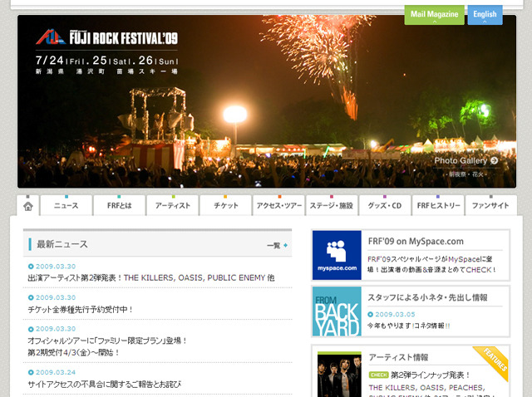Image resolution: width=532 pixels, height=397 pixels.
Task: Go to the Home tab icon
Action: [28, 205]
